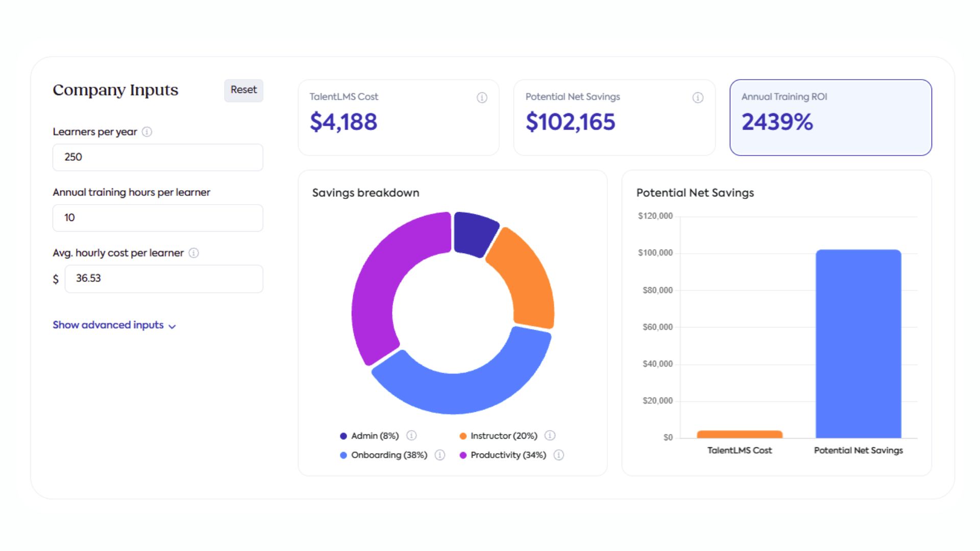Select the Potential Net Savings metric card

pyautogui.click(x=615, y=117)
